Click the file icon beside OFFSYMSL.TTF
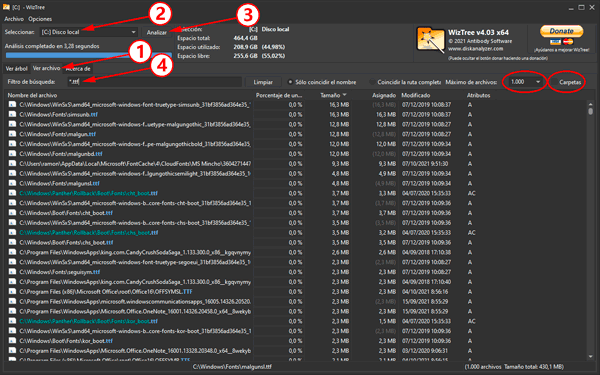The width and height of the screenshot is (600, 375). (12, 291)
